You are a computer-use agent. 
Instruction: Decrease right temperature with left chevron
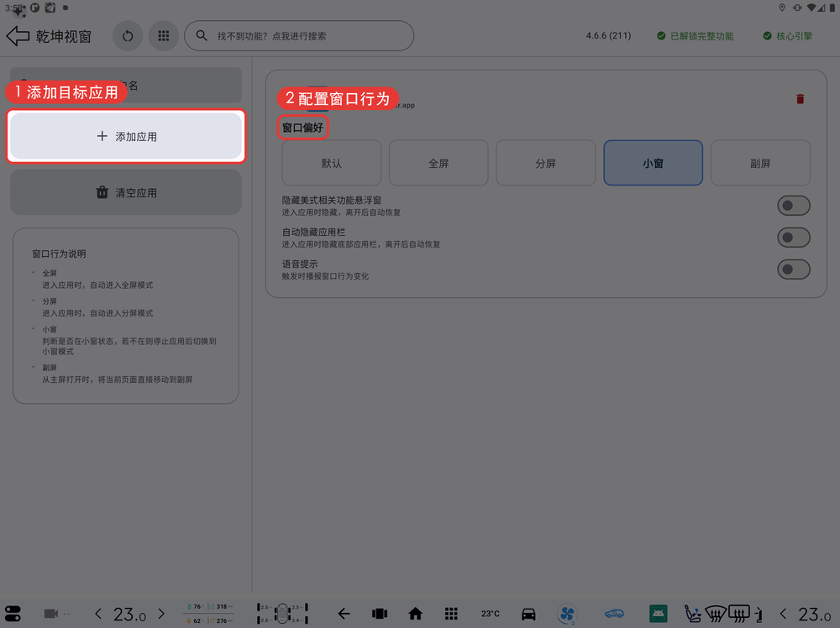pyautogui.click(x=783, y=614)
